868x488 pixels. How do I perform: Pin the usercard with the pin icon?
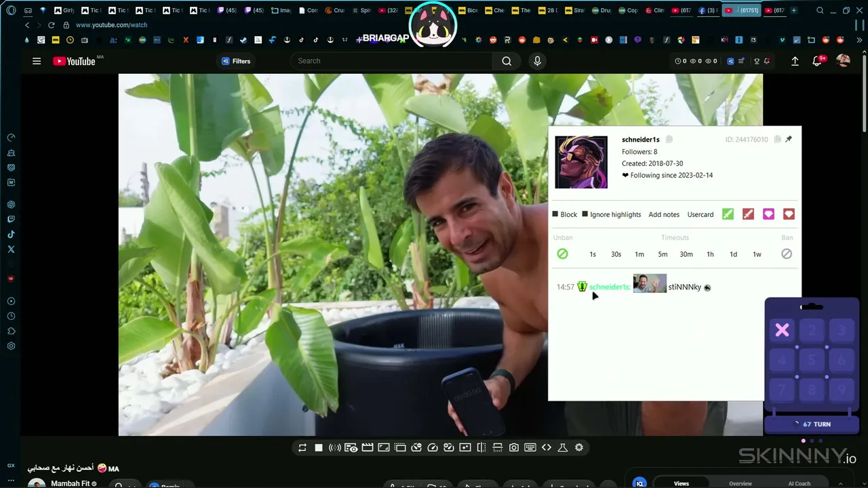[x=788, y=139]
